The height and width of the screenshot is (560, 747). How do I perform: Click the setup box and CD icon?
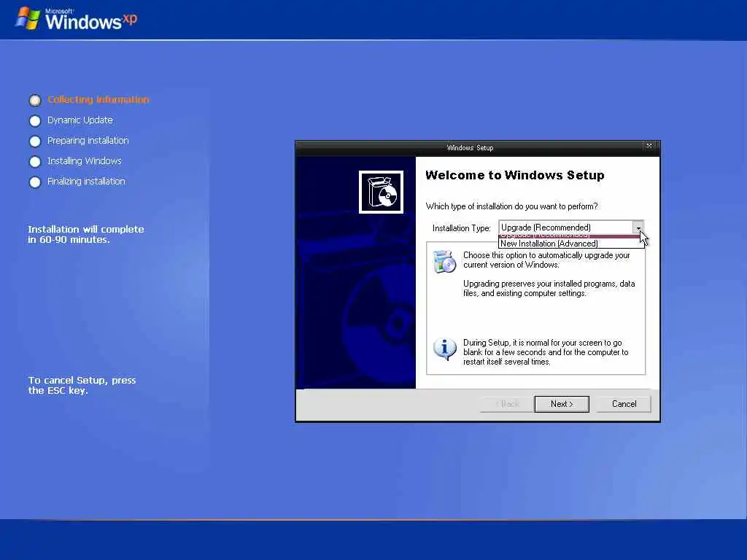[381, 192]
